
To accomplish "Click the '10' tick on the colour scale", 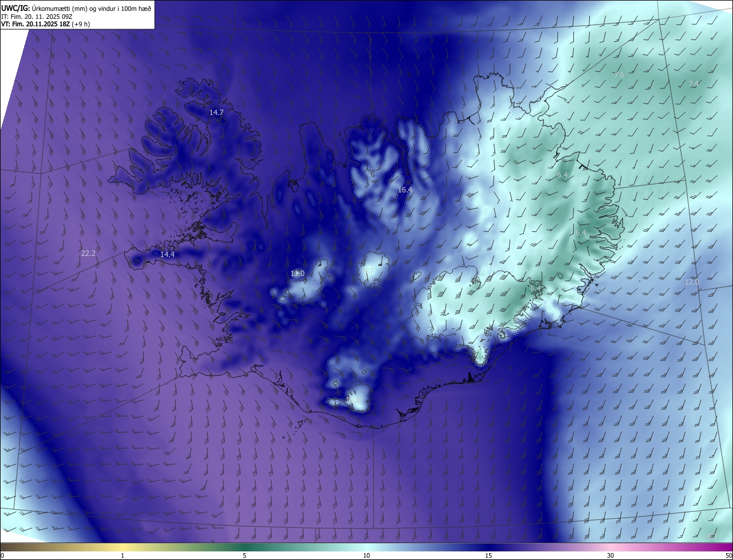I will pyautogui.click(x=366, y=555).
